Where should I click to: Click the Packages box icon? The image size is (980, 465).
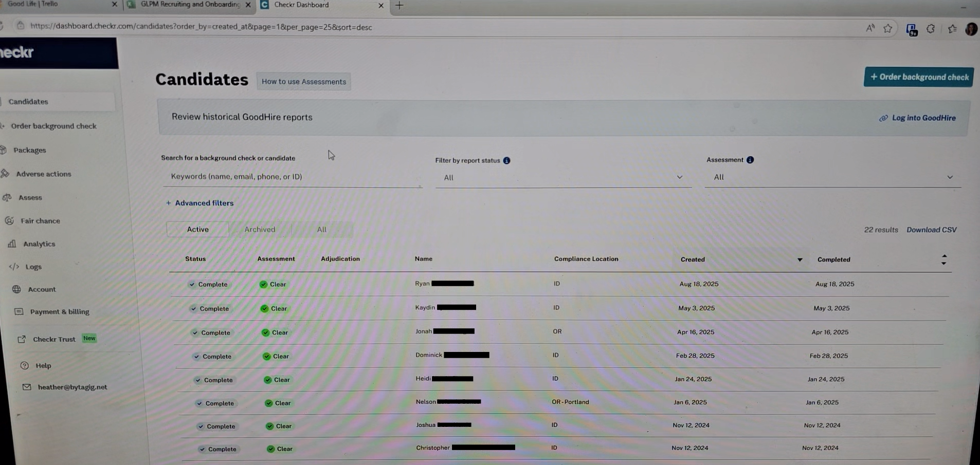[x=3, y=150]
